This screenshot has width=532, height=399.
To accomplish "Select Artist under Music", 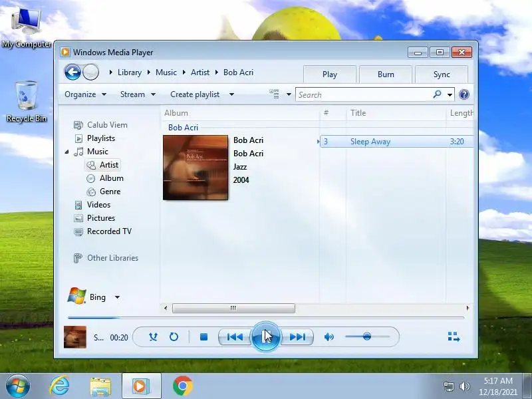I will [102, 165].
